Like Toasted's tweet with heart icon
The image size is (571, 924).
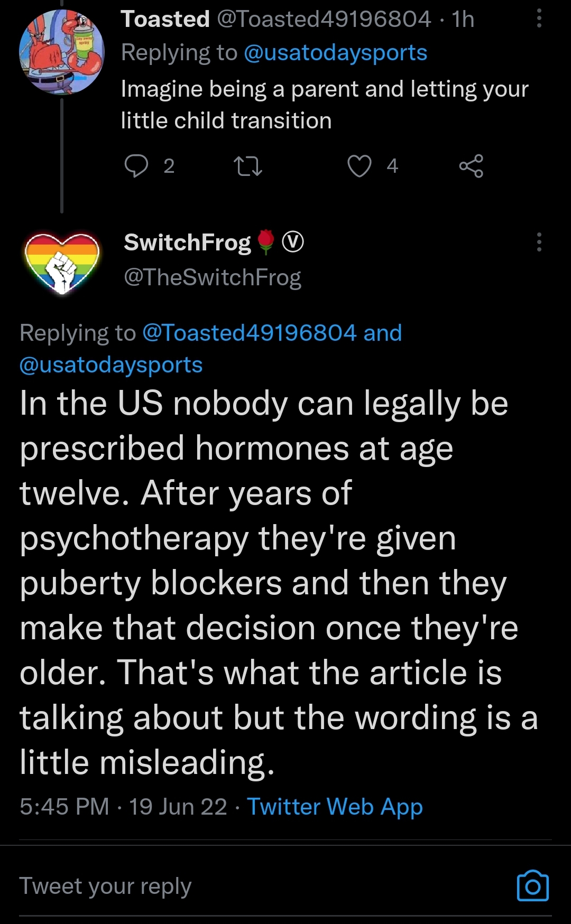pos(360,166)
